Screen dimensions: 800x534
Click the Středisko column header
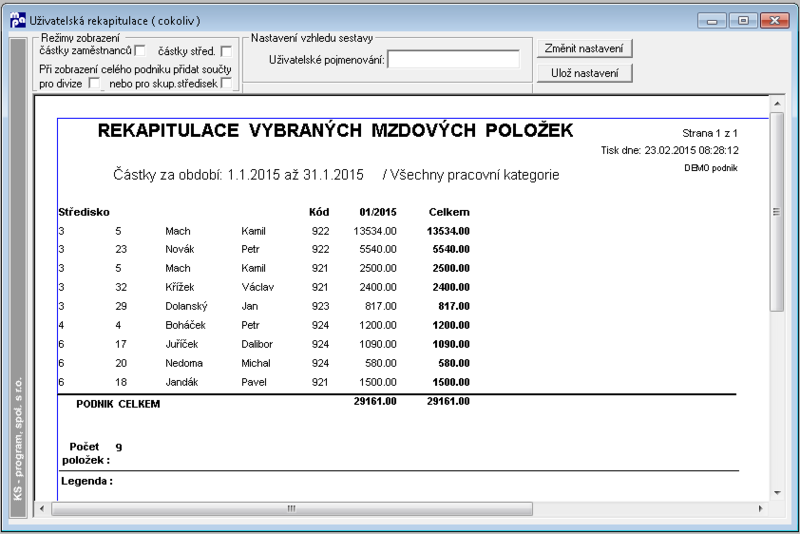pos(84,212)
